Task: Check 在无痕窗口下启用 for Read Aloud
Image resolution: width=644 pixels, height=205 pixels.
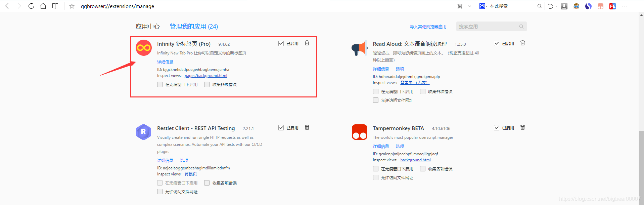Action: [376, 91]
